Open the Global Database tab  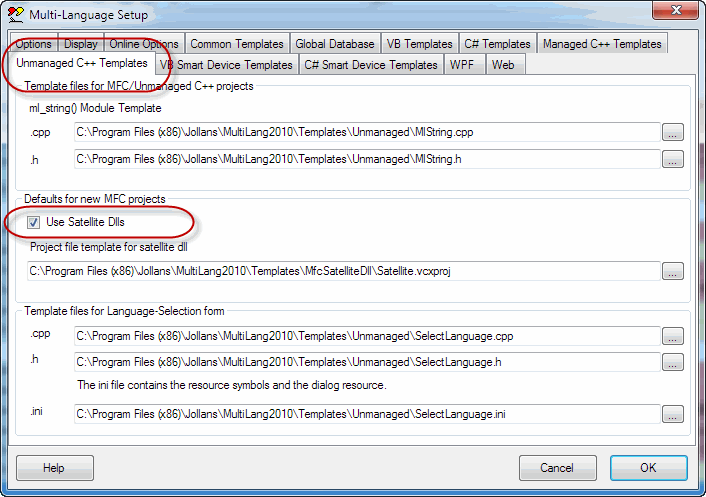pos(336,44)
